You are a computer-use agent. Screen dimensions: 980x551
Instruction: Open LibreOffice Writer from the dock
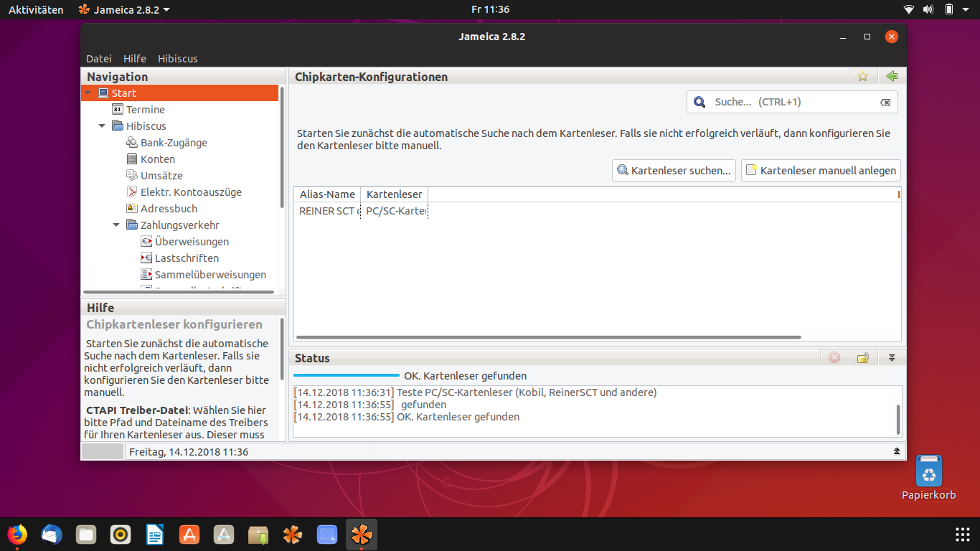pos(155,534)
